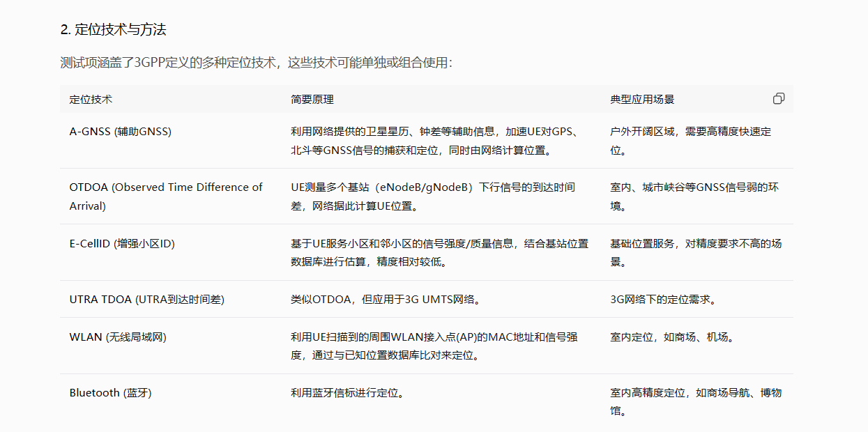Click the heading '2. 定位技术与方法'
The width and height of the screenshot is (868, 432).
[113, 30]
